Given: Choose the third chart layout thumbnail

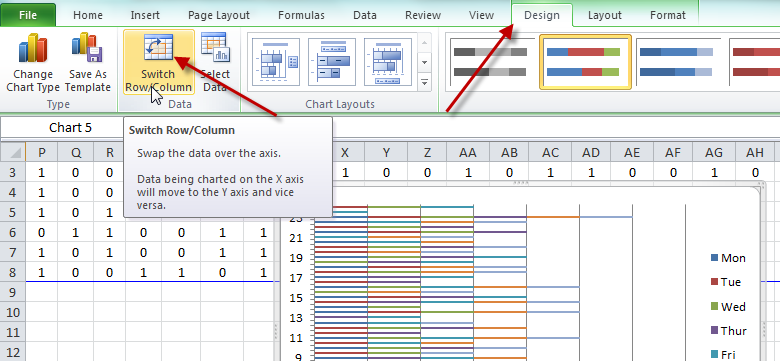Looking at the screenshot, I should pos(388,62).
